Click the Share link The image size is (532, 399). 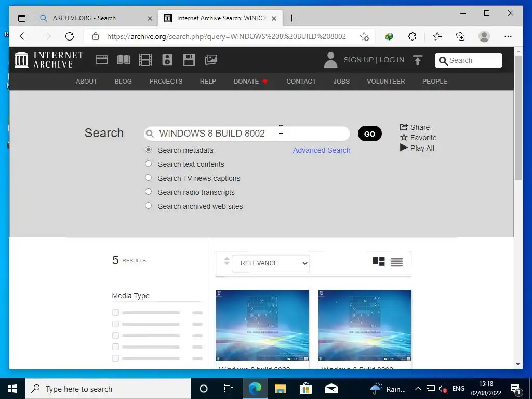pos(415,127)
